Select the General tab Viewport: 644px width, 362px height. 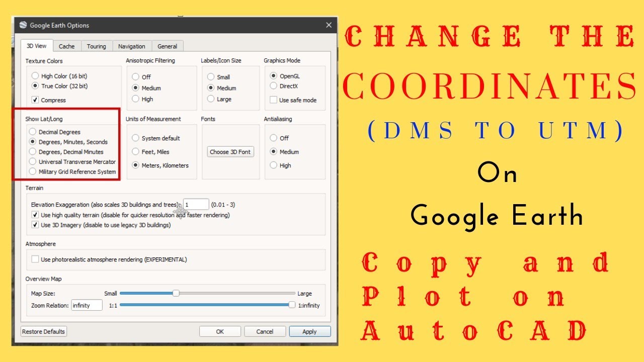168,46
